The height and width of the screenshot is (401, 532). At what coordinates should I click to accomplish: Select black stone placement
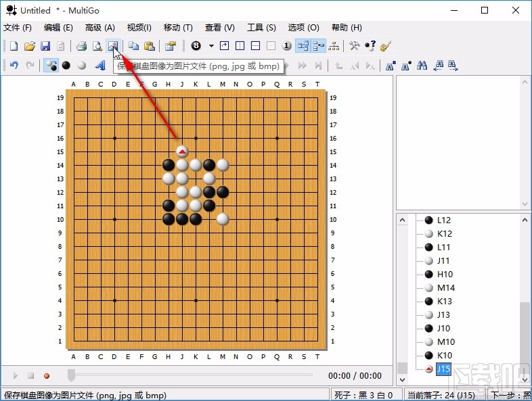[x=66, y=65]
